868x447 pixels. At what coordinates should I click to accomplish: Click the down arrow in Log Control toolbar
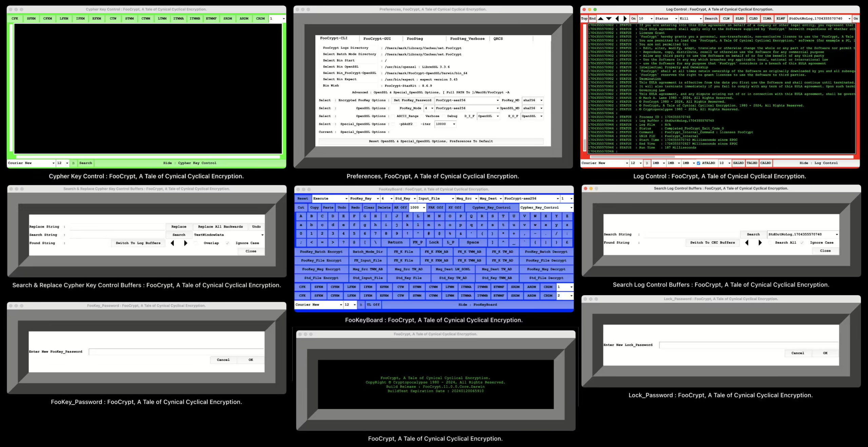point(609,19)
